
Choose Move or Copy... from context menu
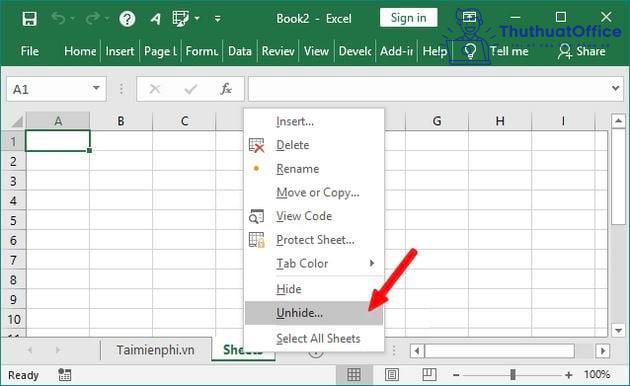314,192
